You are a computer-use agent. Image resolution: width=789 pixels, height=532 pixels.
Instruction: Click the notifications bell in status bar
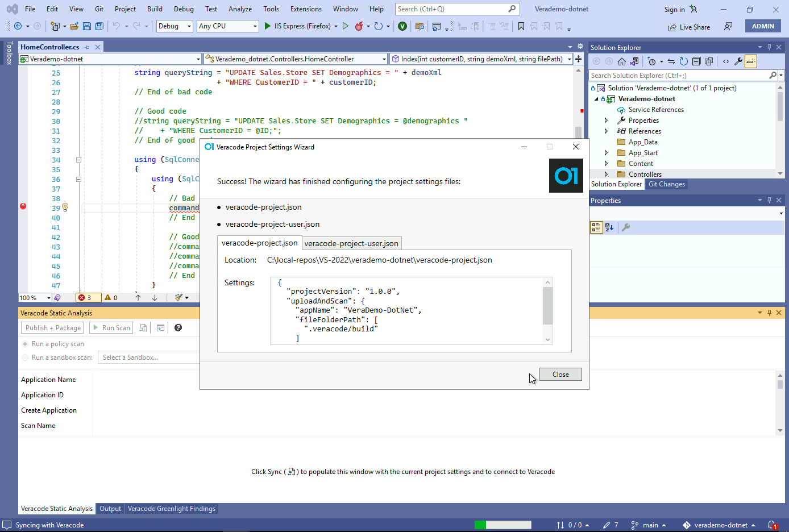click(772, 525)
